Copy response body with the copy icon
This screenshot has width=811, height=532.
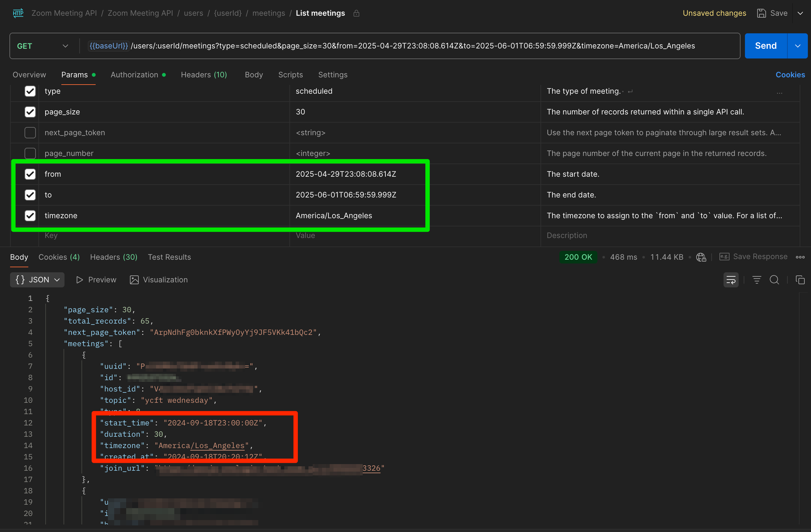pos(800,280)
